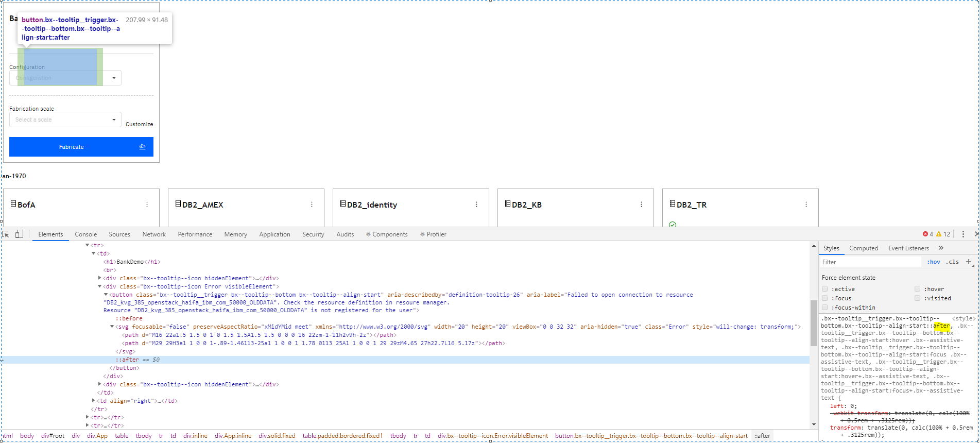Switch to the Memory tab
The height and width of the screenshot is (443, 980).
(x=236, y=234)
